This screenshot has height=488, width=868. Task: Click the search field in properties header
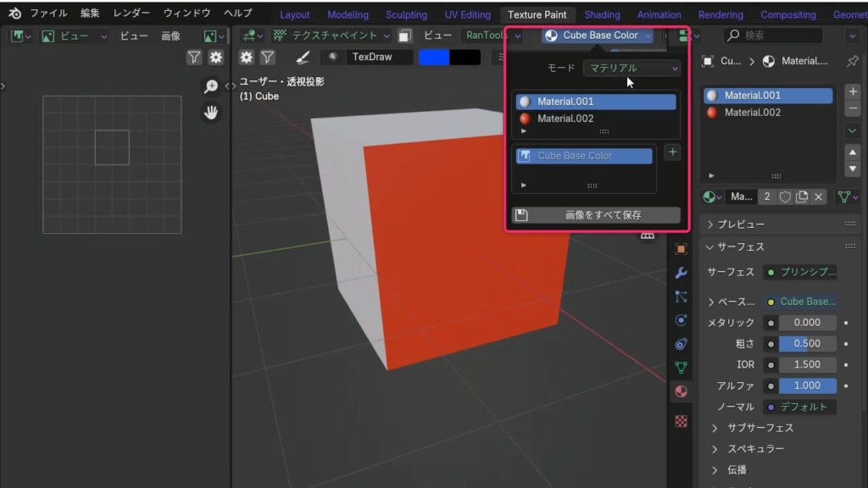click(x=773, y=36)
